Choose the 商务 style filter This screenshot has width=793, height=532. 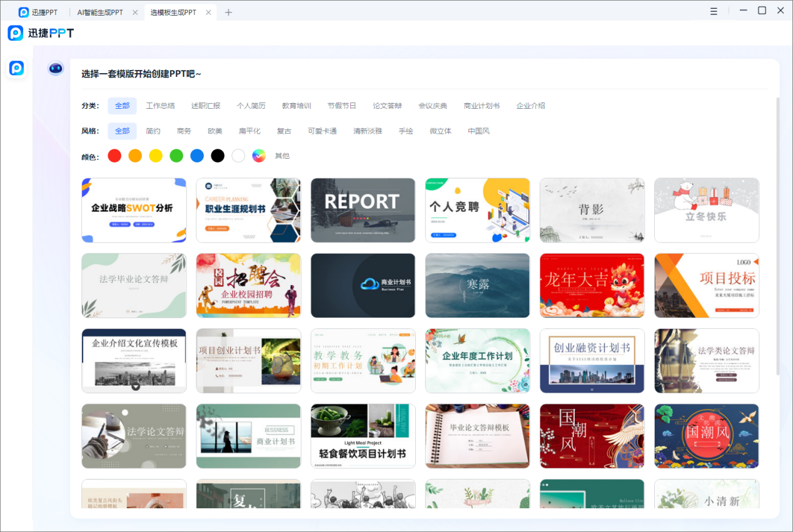184,131
